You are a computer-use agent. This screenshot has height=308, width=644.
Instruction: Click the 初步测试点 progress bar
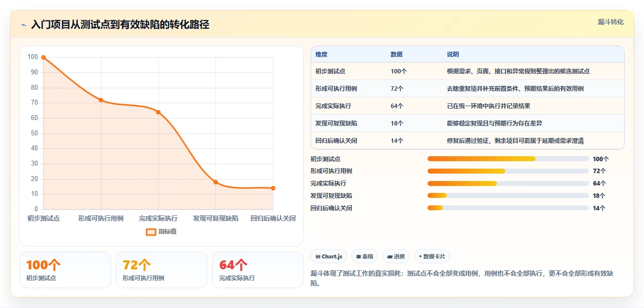pyautogui.click(x=508, y=159)
